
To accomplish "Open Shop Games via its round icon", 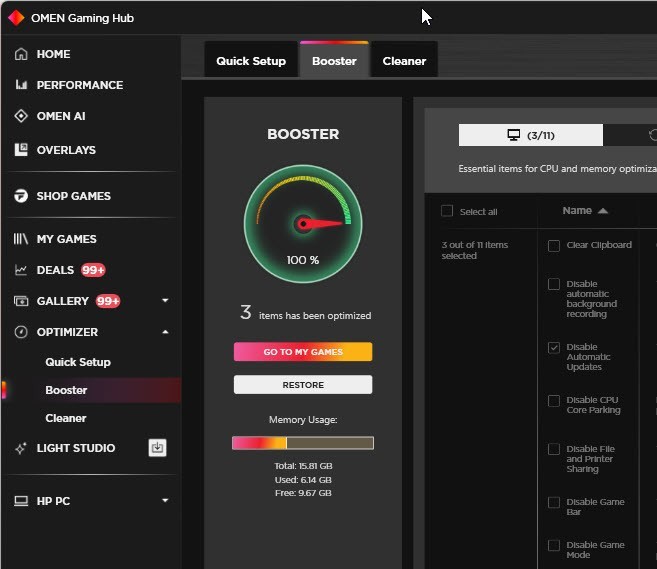I will pyautogui.click(x=21, y=196).
